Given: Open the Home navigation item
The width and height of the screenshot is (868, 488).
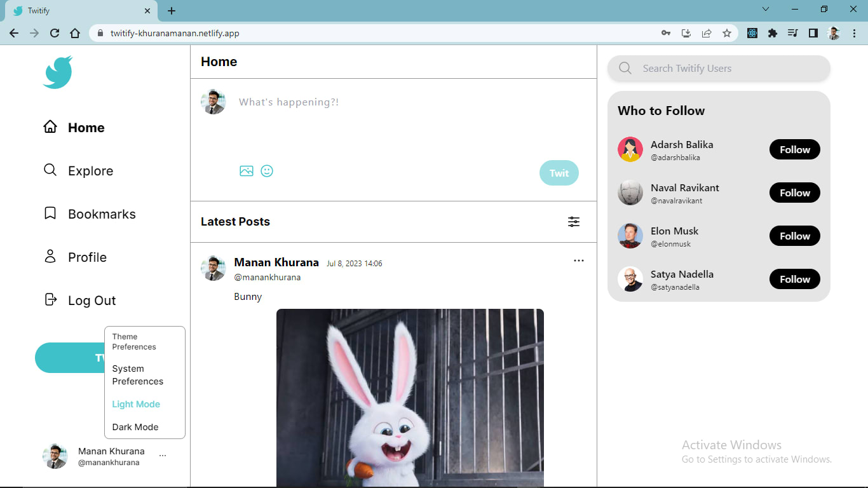Looking at the screenshot, I should [x=74, y=127].
